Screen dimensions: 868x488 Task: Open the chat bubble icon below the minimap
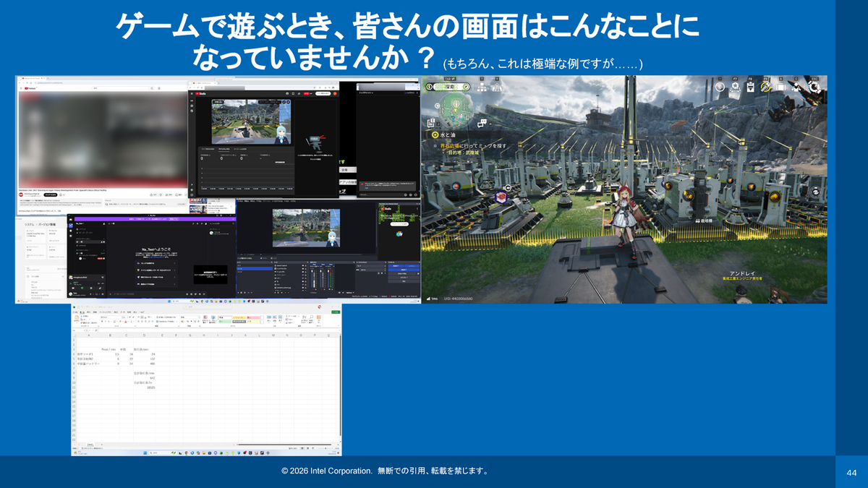pos(482,123)
